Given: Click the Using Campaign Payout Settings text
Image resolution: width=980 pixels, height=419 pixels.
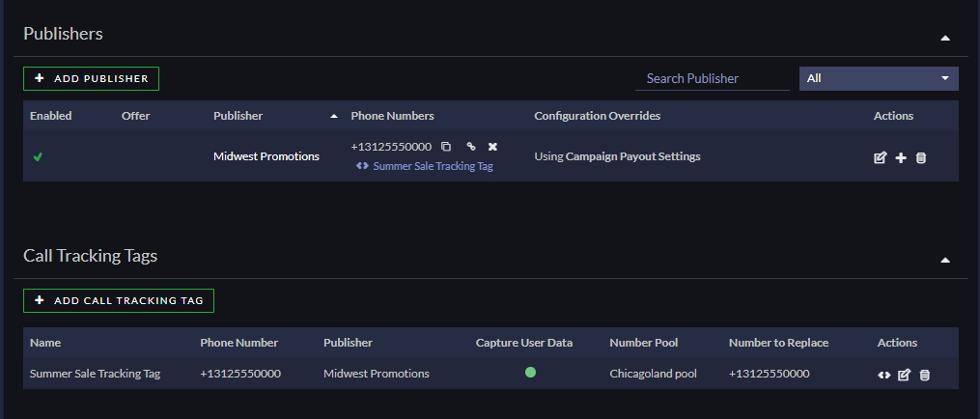Looking at the screenshot, I should 618,156.
